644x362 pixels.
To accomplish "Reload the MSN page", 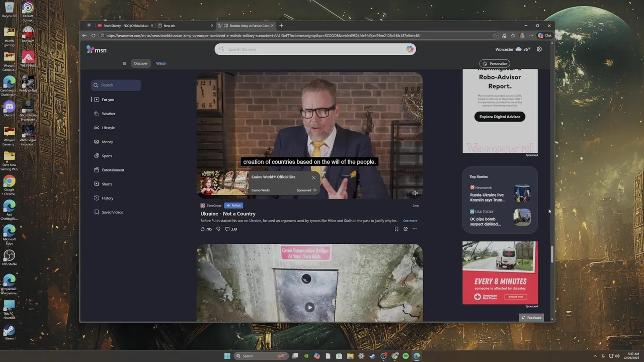I will click(93, 36).
